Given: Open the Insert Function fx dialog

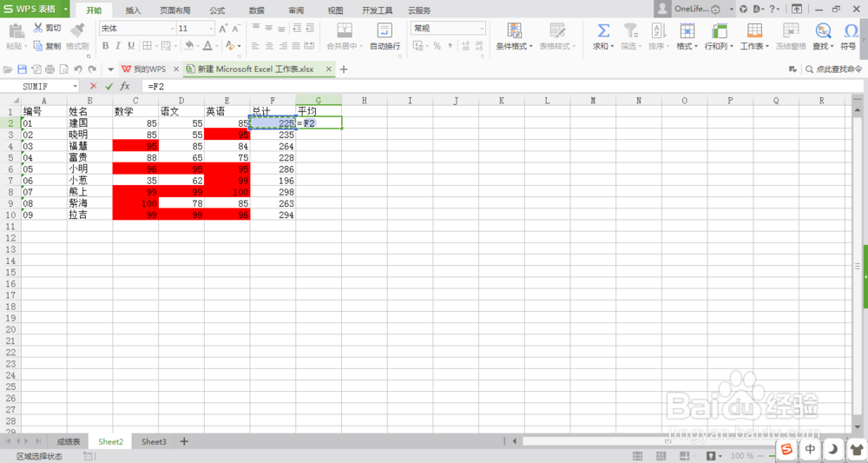Looking at the screenshot, I should [x=125, y=86].
